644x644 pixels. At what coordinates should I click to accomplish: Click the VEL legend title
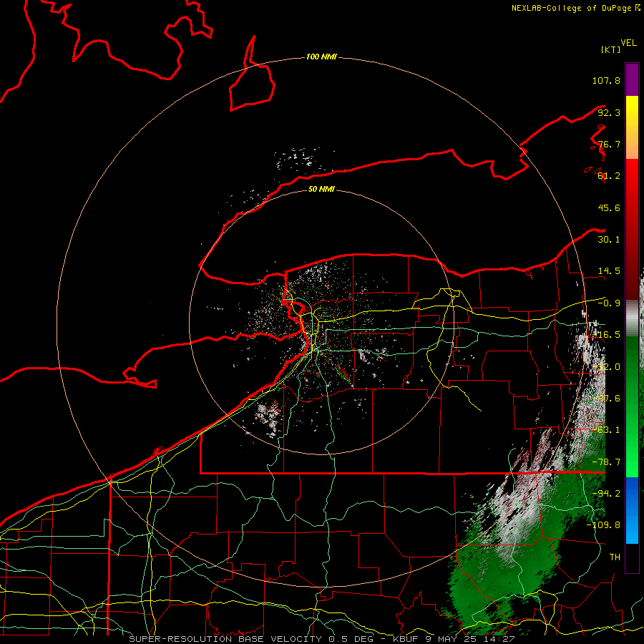coord(628,43)
